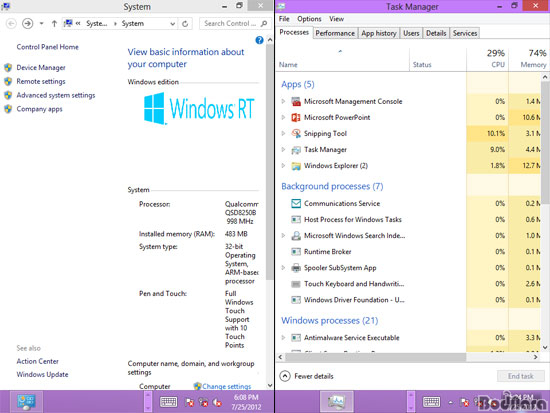The height and width of the screenshot is (413, 550).
Task: Click the Task Manager taskbar icon at right
Action: pos(336,402)
